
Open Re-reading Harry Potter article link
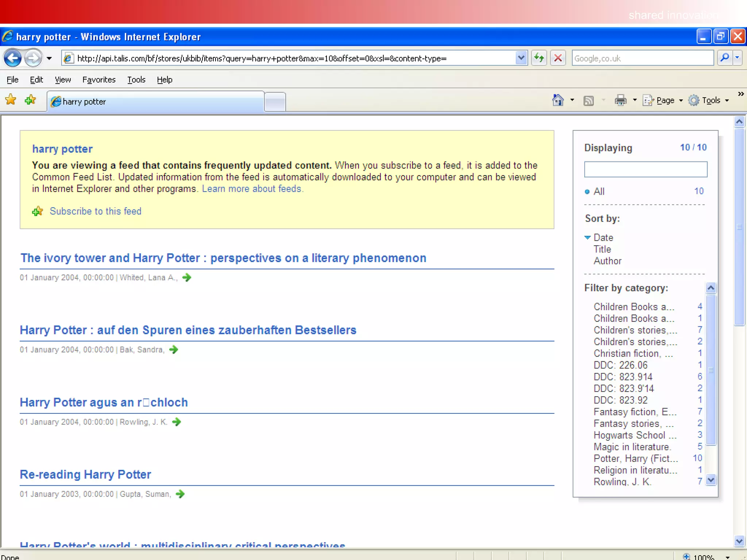pyautogui.click(x=85, y=474)
